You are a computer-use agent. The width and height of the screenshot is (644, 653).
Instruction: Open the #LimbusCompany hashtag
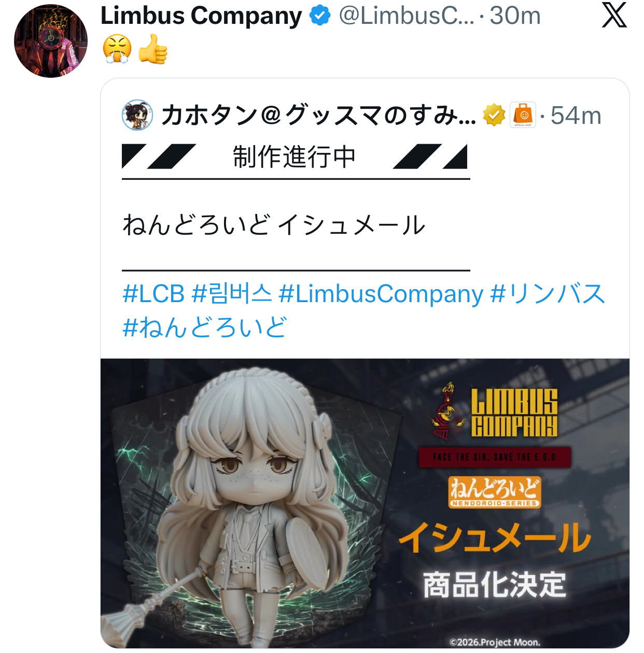pos(381,294)
